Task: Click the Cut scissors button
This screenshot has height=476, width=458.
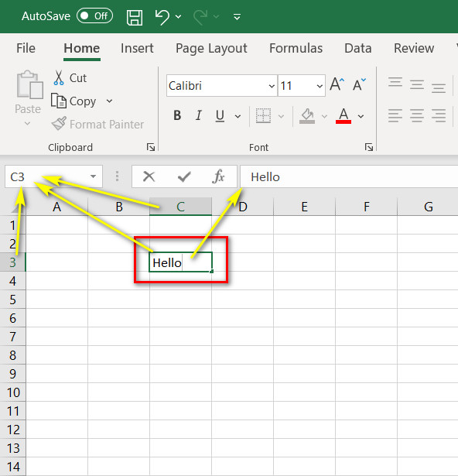Action: 70,78
